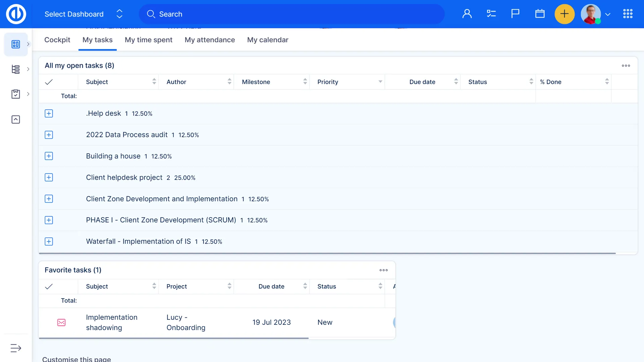Click the red envelope icon on Implementation shadowing
The image size is (644, 362).
click(x=61, y=322)
